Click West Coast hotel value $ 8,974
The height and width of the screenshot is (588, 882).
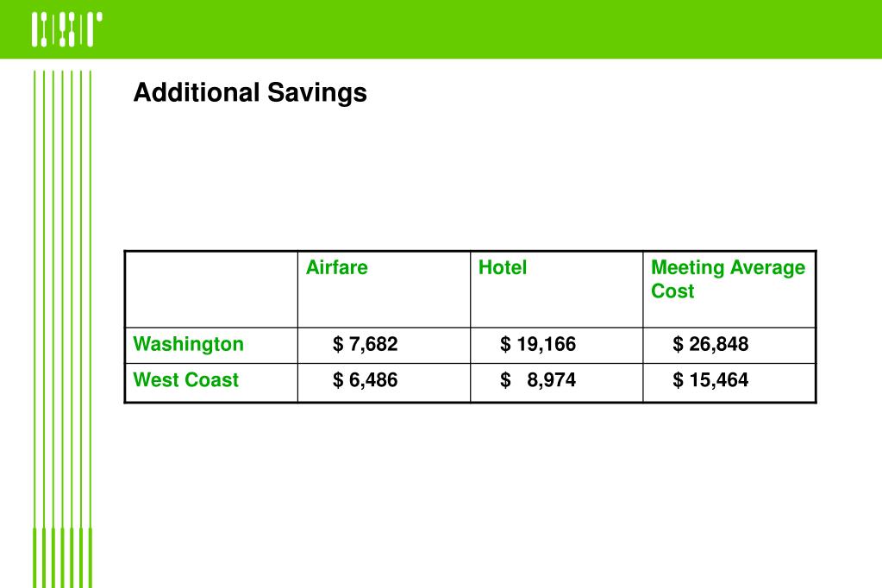coord(538,380)
